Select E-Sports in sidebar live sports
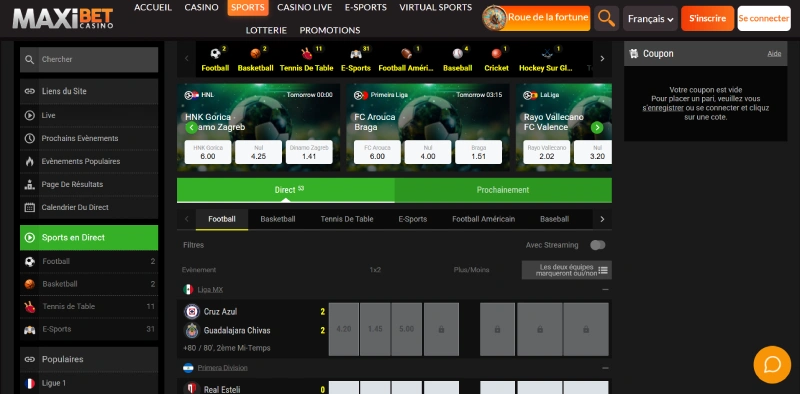 pyautogui.click(x=89, y=329)
